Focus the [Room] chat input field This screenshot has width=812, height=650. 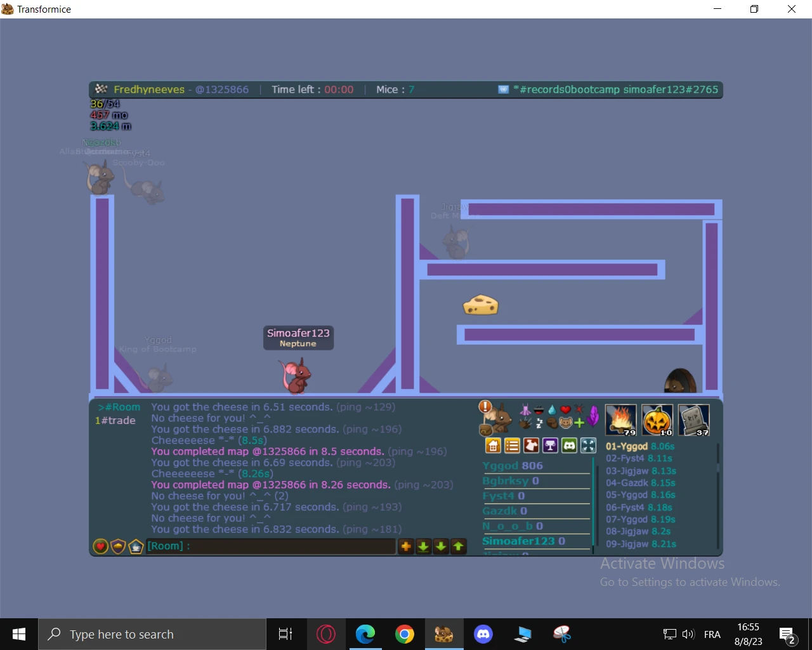coord(271,546)
